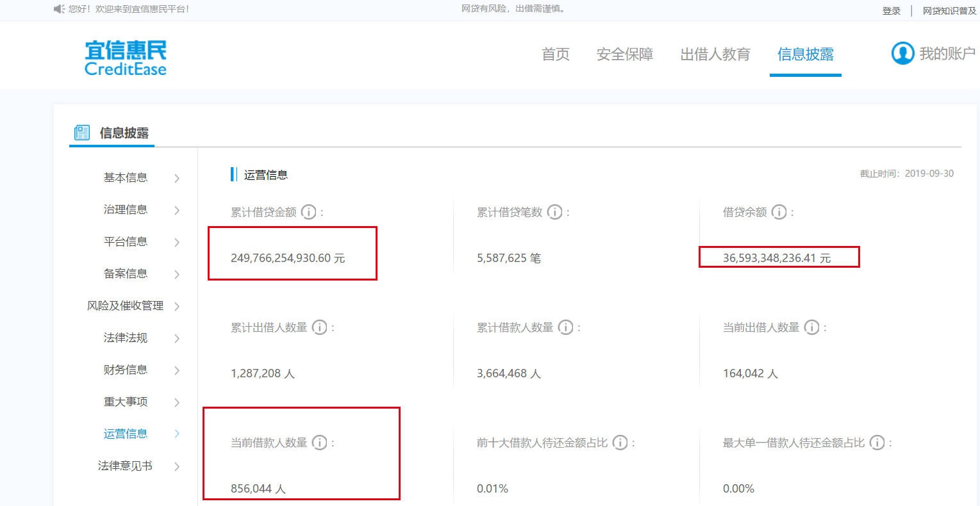Select 平台信息 in the sidebar
The height and width of the screenshot is (506, 980).
(126, 241)
